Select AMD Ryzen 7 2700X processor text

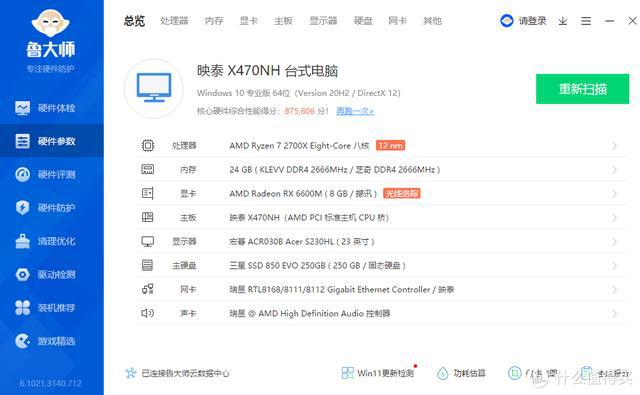coord(299,146)
